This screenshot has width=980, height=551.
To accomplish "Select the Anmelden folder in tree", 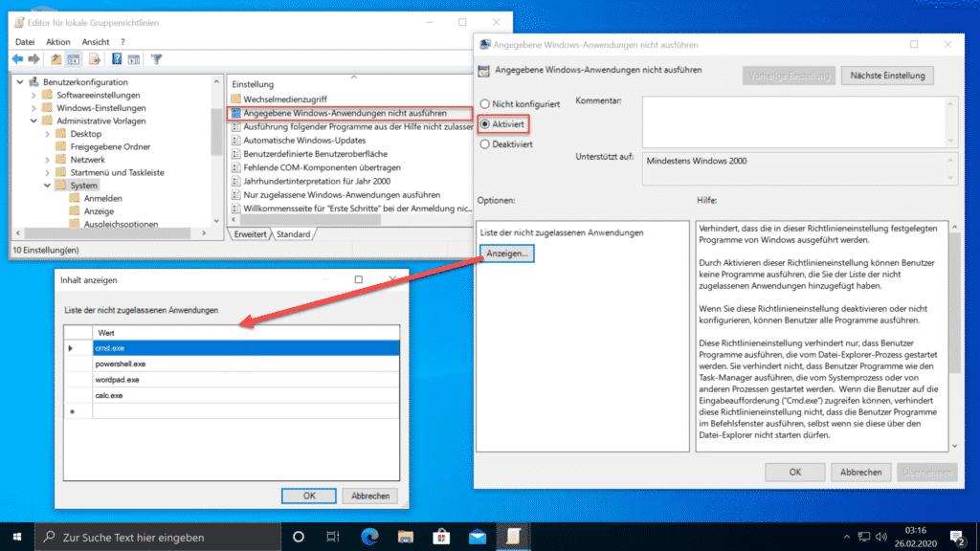I will [102, 199].
